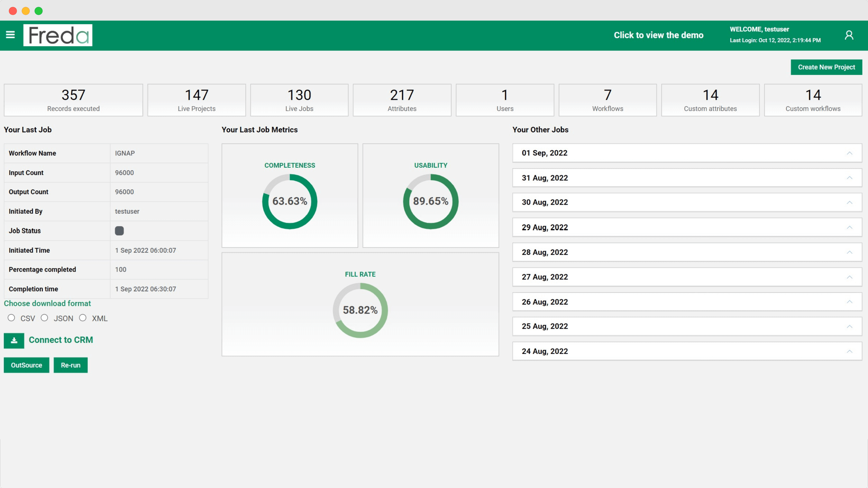Image resolution: width=868 pixels, height=488 pixels.
Task: Select CSV download format
Action: point(12,318)
